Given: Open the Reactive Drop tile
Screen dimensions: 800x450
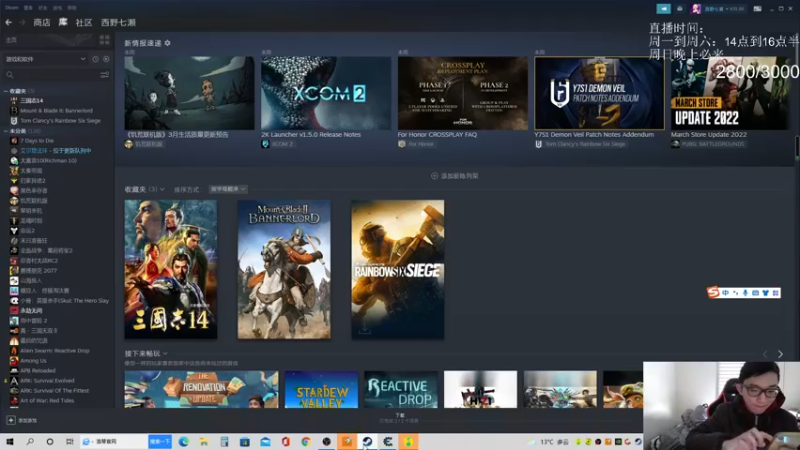Looking at the screenshot, I should pyautogui.click(x=401, y=389).
